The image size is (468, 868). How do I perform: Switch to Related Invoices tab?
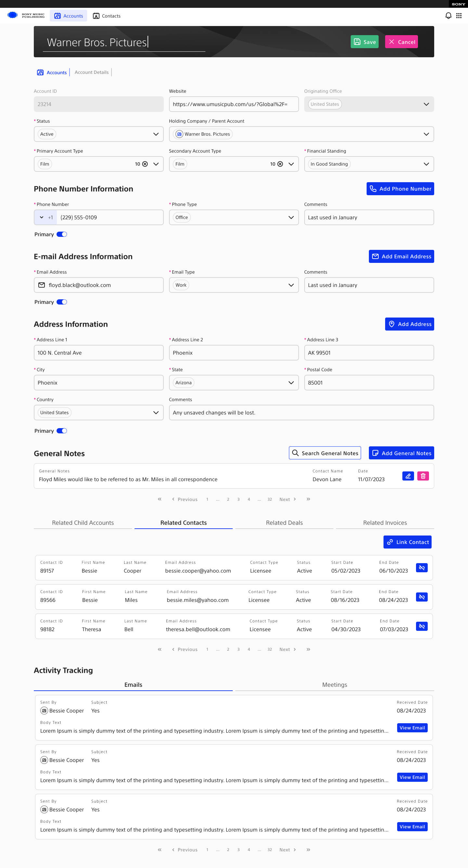point(385,522)
